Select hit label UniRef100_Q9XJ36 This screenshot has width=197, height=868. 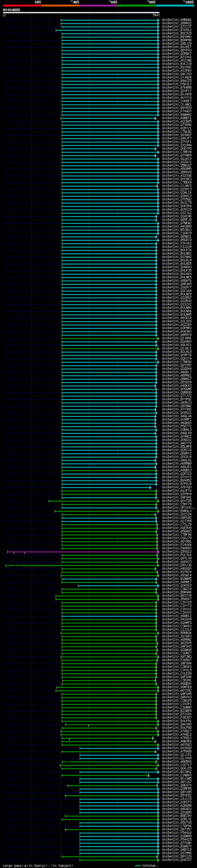click(177, 565)
